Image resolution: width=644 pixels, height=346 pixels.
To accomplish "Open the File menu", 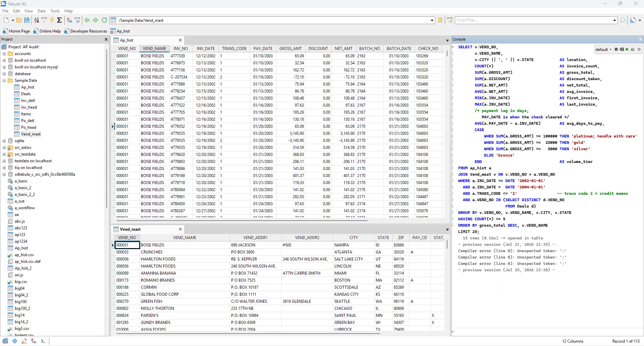I will (5, 11).
